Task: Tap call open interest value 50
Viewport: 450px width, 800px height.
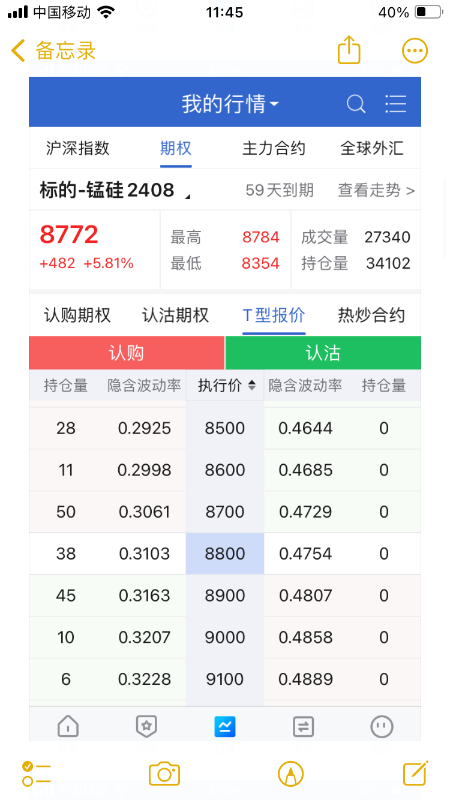Action: (x=66, y=512)
